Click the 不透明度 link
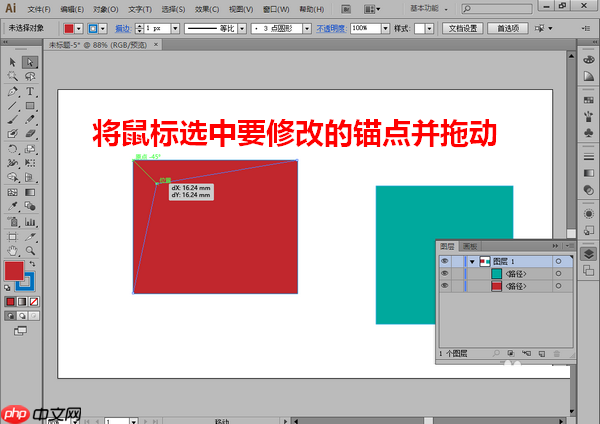 coord(331,28)
